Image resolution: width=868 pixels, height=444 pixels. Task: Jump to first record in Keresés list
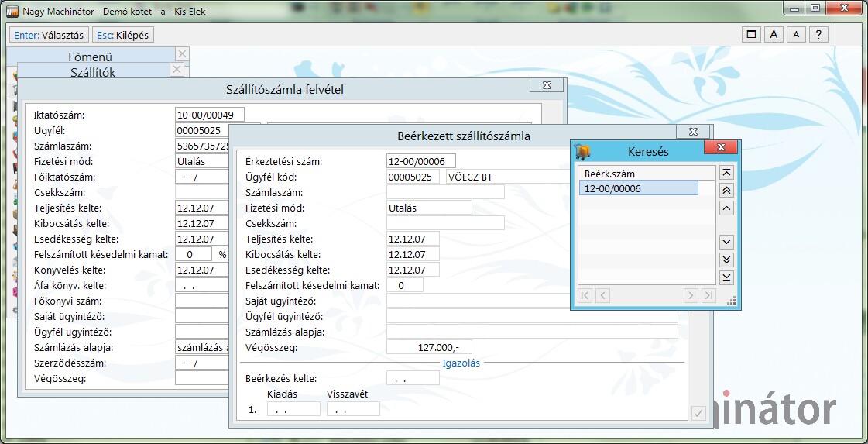click(726, 173)
